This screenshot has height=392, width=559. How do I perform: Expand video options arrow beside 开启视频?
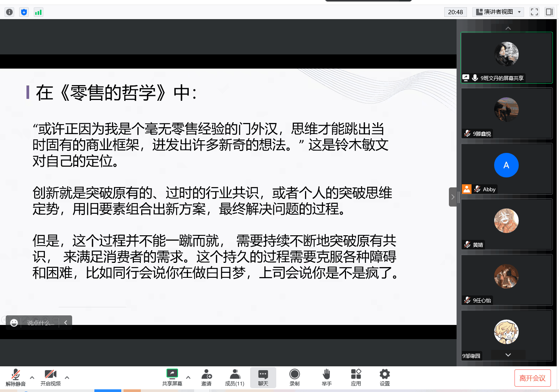pos(67,377)
